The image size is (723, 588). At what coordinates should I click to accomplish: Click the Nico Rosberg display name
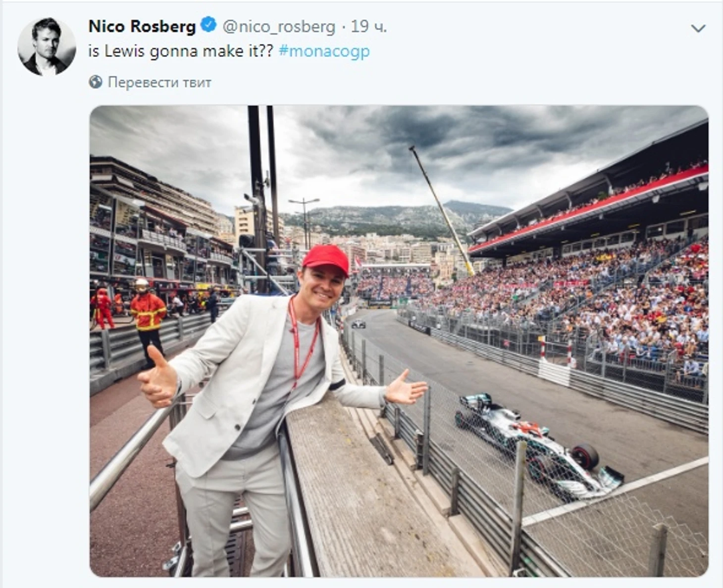pyautogui.click(x=142, y=26)
